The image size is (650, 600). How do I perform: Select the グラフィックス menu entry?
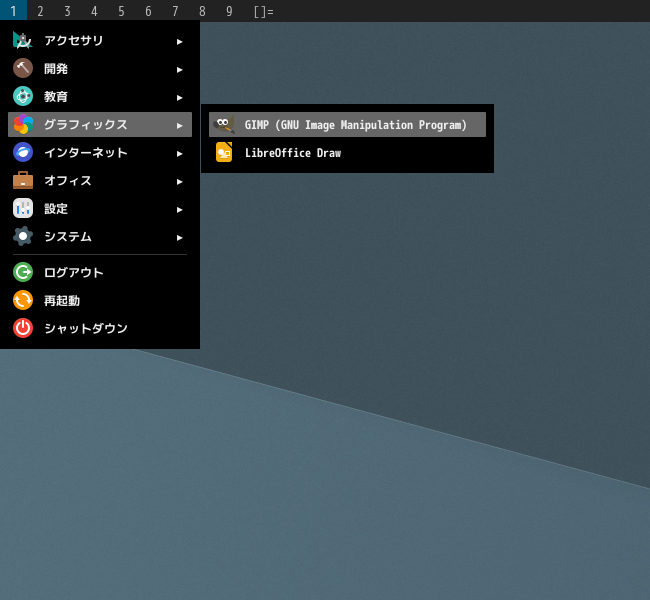pos(100,124)
